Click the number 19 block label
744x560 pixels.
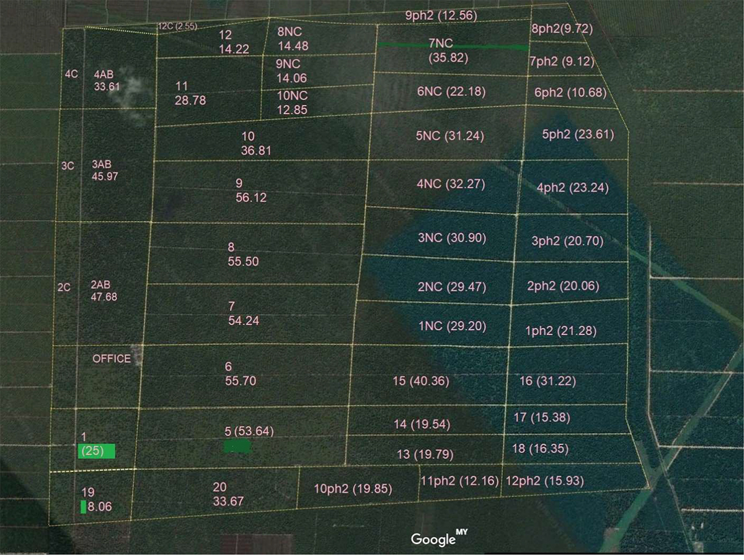88,492
